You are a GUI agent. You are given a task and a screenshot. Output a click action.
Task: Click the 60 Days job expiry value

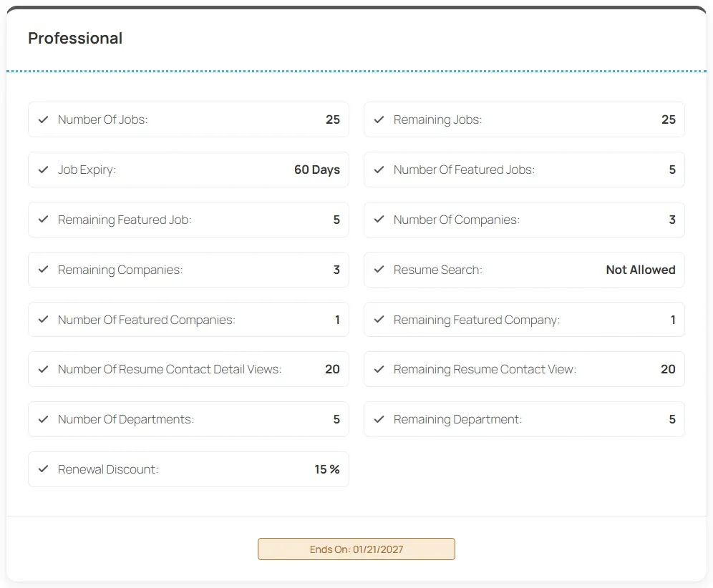click(x=317, y=170)
